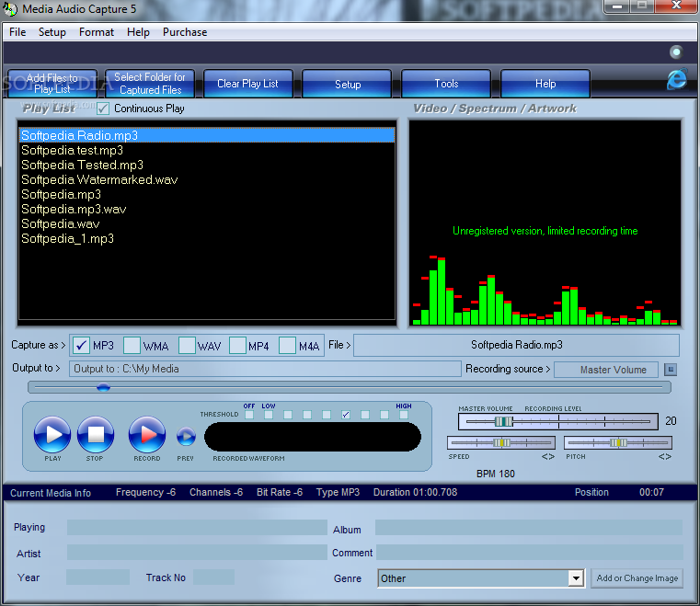Uncheck the currently checked threshold box

(346, 415)
